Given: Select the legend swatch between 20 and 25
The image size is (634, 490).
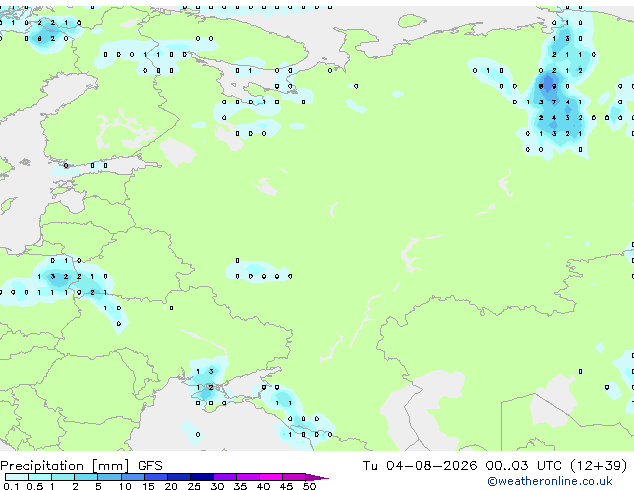Looking at the screenshot, I should 179,477.
